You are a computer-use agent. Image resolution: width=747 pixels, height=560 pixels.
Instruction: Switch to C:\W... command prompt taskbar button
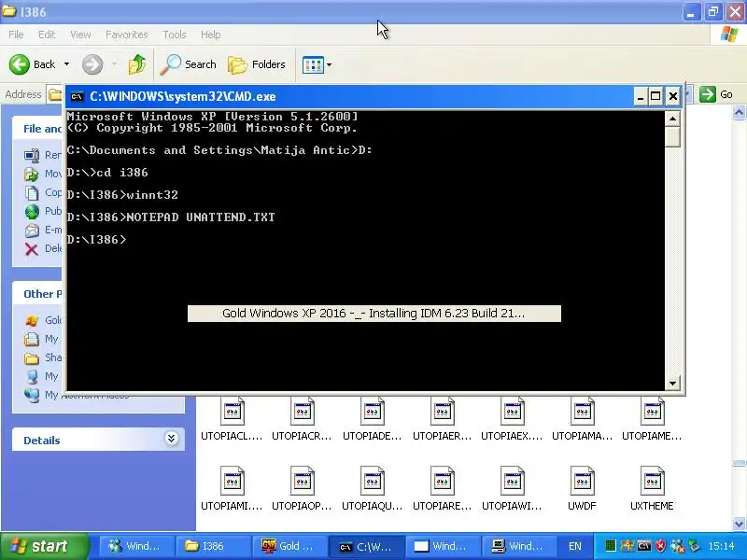[366, 546]
